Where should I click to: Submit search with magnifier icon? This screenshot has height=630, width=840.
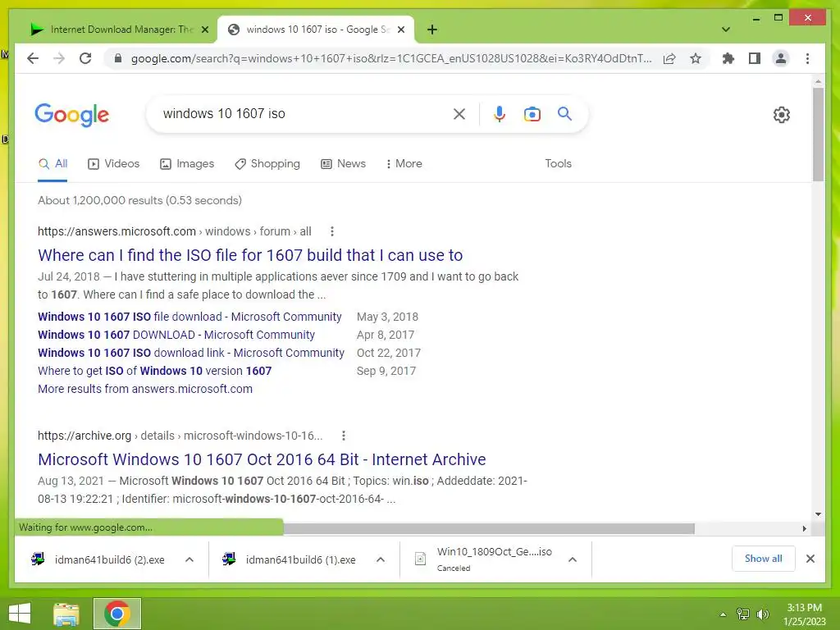[564, 113]
